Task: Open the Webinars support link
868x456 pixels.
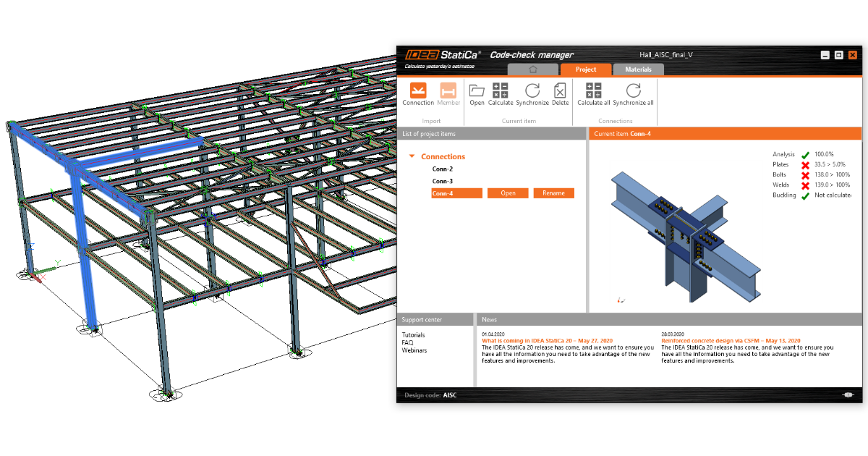Action: click(x=414, y=351)
